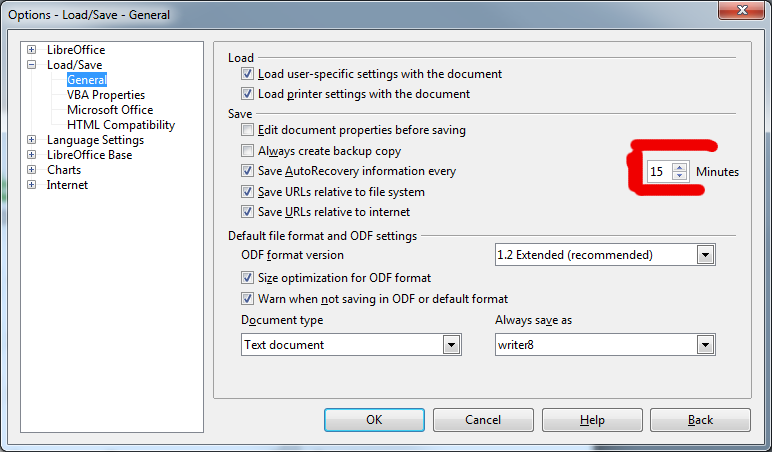The width and height of the screenshot is (772, 452).
Task: Expand the Language Settings node
Action: (32, 140)
